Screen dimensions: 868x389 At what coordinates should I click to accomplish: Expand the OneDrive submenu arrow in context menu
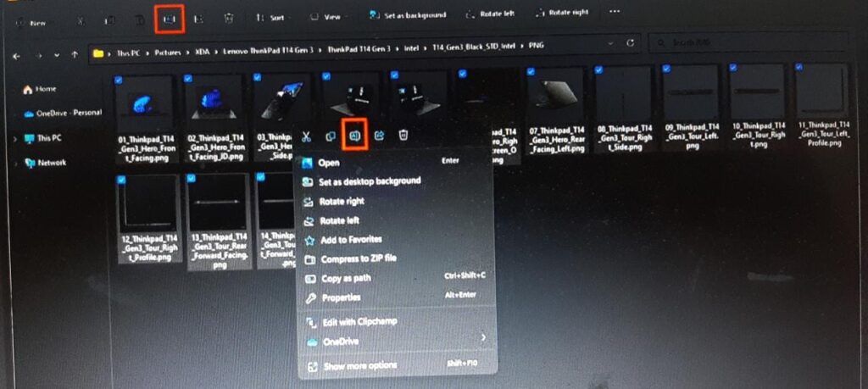tap(483, 337)
